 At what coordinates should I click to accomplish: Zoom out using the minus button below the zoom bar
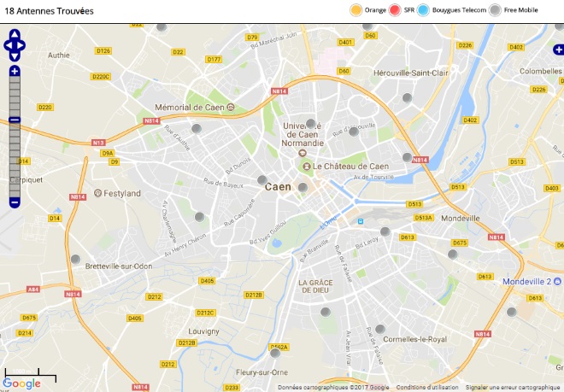click(15, 203)
